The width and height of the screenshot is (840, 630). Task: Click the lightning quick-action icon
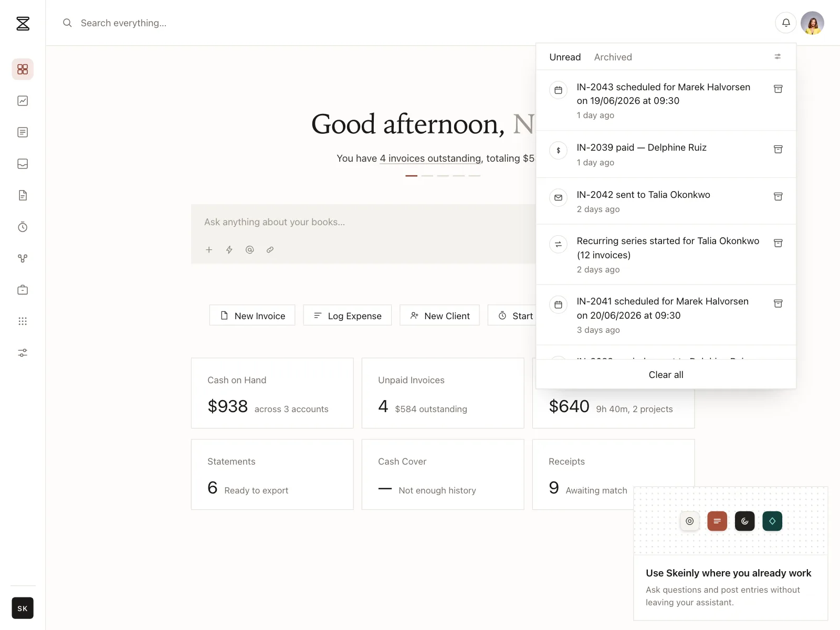(229, 250)
